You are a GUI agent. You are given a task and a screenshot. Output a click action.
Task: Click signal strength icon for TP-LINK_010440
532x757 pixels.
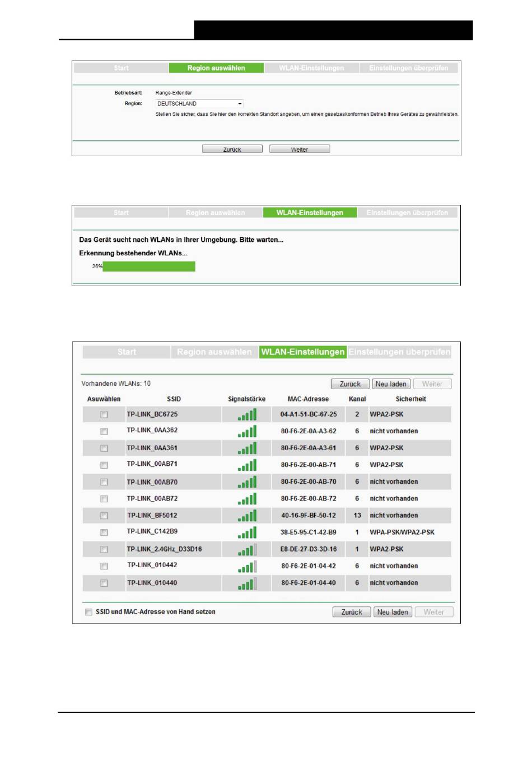(247, 583)
